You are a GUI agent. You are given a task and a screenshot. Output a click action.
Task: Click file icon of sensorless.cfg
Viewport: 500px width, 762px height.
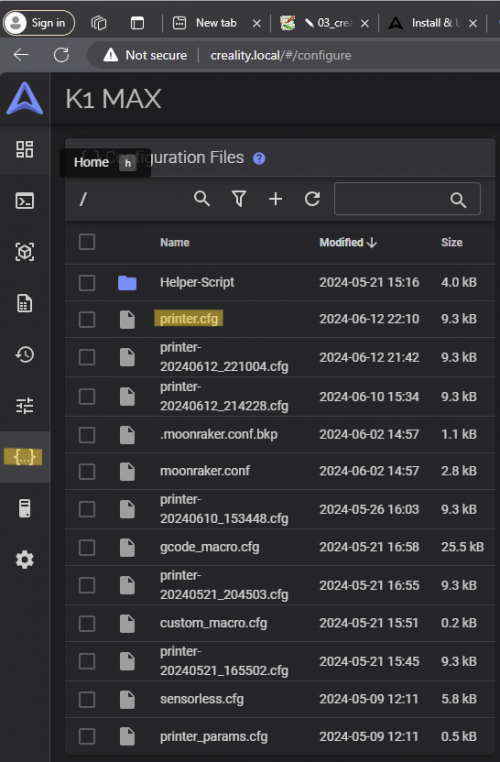click(127, 699)
